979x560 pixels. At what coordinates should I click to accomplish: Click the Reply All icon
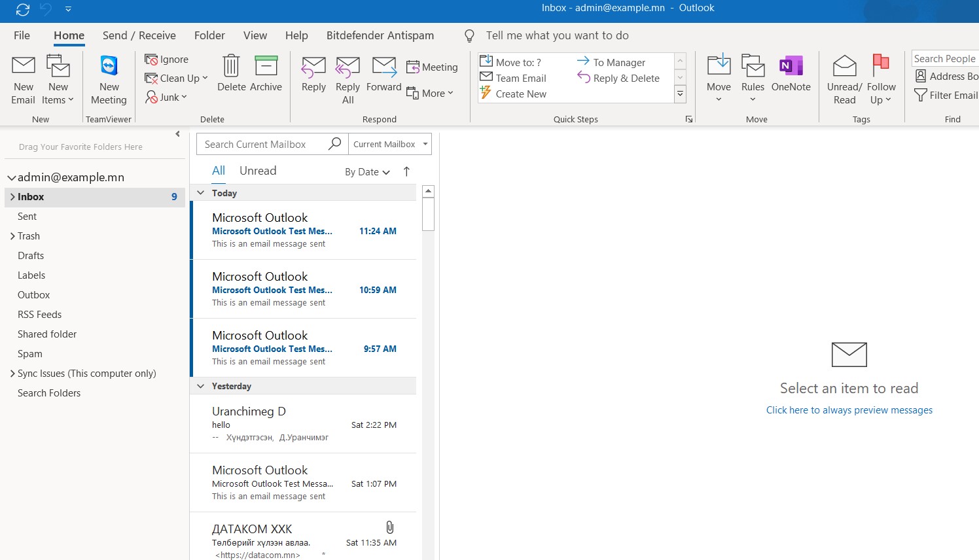pyautogui.click(x=347, y=67)
